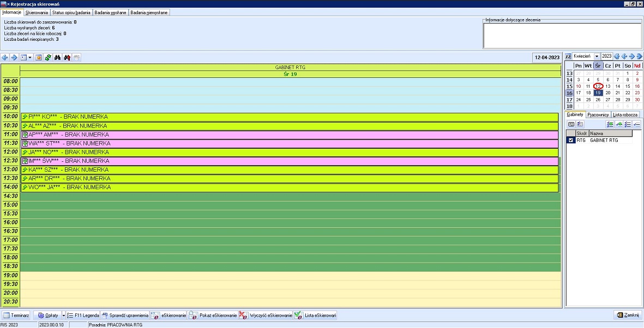This screenshot has width=644, height=328.
Task: Open the Kwiecień month dropdown
Action: 597,56
